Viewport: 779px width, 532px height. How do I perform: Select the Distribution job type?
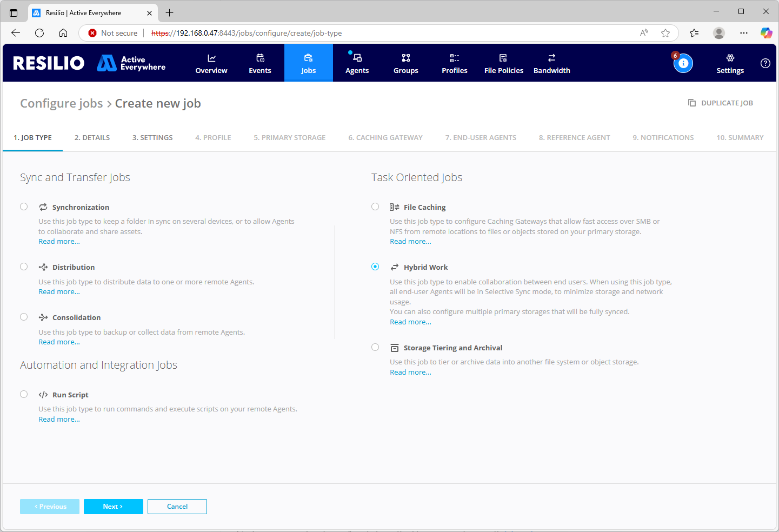click(x=24, y=266)
